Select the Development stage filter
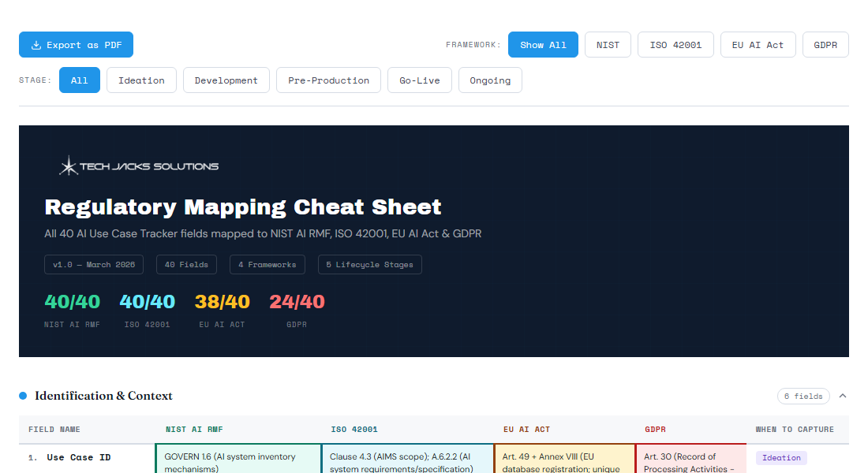 pyautogui.click(x=226, y=80)
